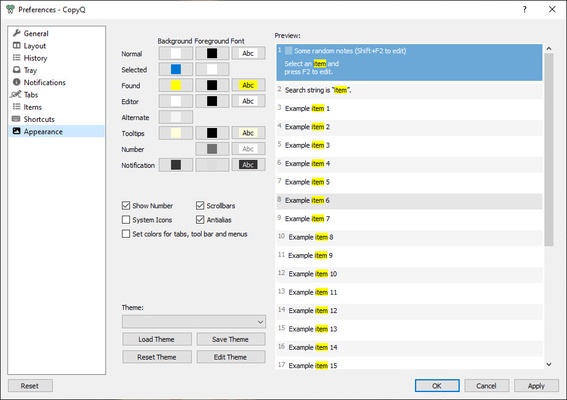
Task: Open the History settings page
Action: (56, 58)
